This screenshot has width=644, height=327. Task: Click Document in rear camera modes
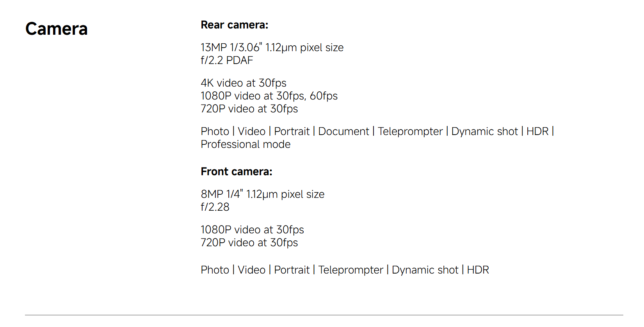coord(343,132)
